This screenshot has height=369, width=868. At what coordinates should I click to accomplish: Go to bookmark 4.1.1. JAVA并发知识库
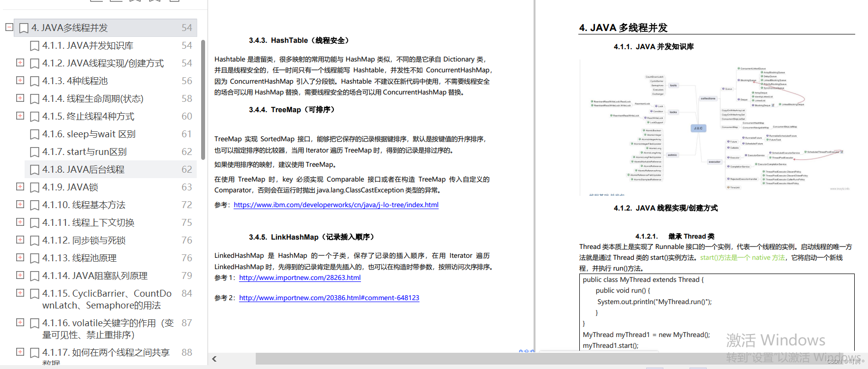[88, 45]
